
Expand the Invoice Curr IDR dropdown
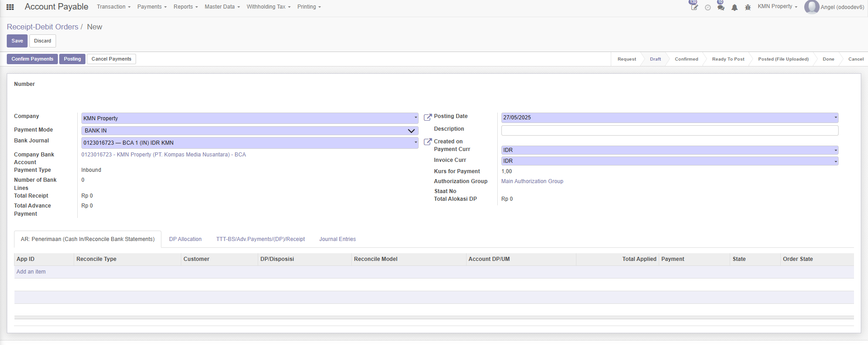[x=835, y=161]
